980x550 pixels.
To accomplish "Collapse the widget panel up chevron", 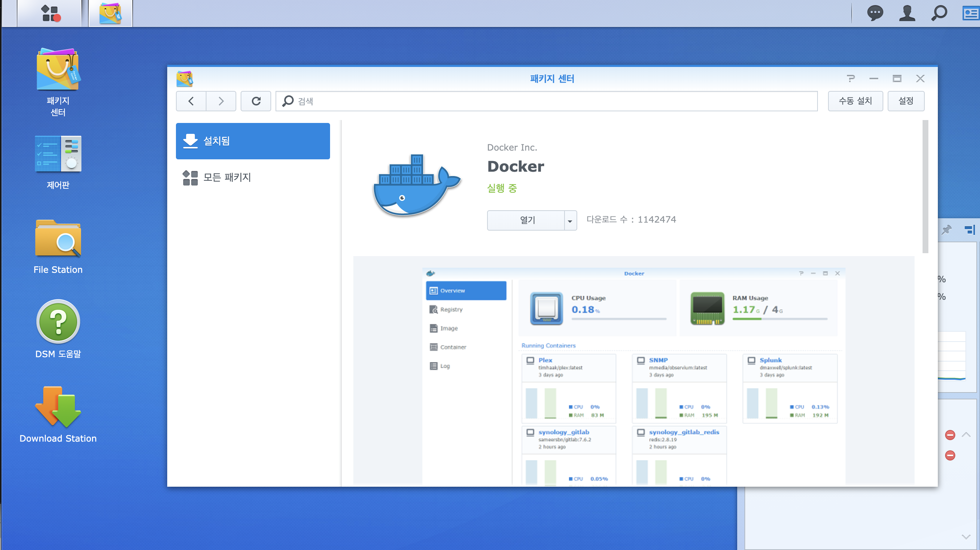I will [x=966, y=435].
